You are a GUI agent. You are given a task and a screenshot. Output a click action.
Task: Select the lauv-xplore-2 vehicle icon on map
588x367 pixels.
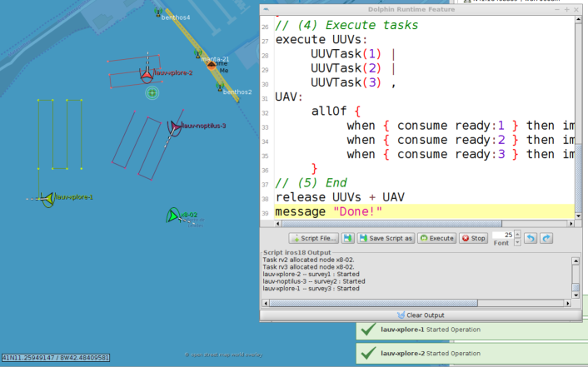coord(147,75)
